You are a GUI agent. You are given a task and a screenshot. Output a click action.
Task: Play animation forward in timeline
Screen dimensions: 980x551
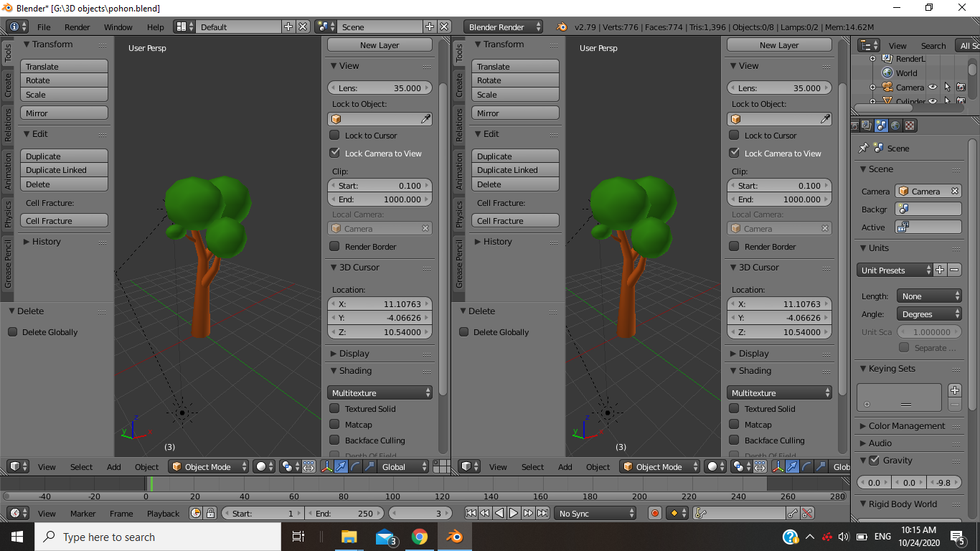[x=514, y=513]
